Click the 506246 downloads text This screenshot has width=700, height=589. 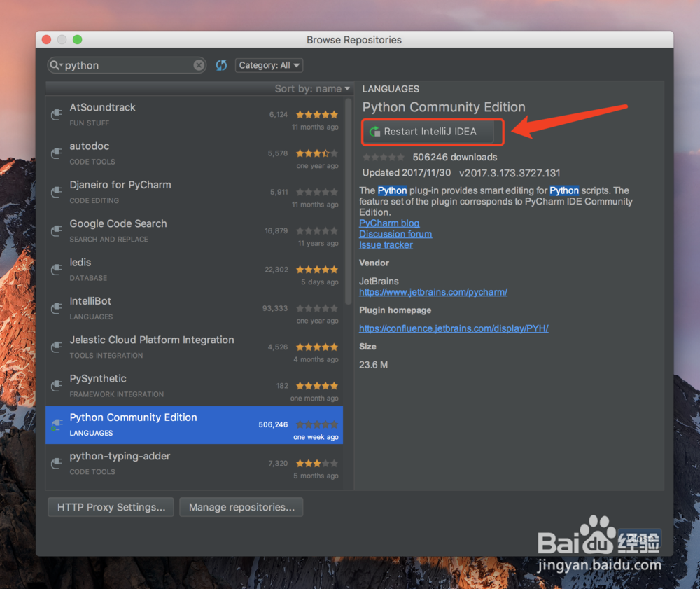tap(455, 157)
